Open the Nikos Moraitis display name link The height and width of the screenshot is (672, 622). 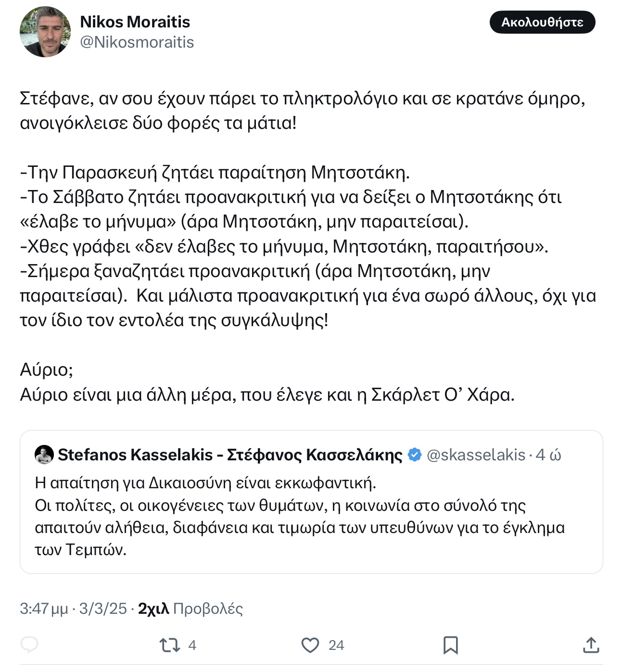point(135,22)
